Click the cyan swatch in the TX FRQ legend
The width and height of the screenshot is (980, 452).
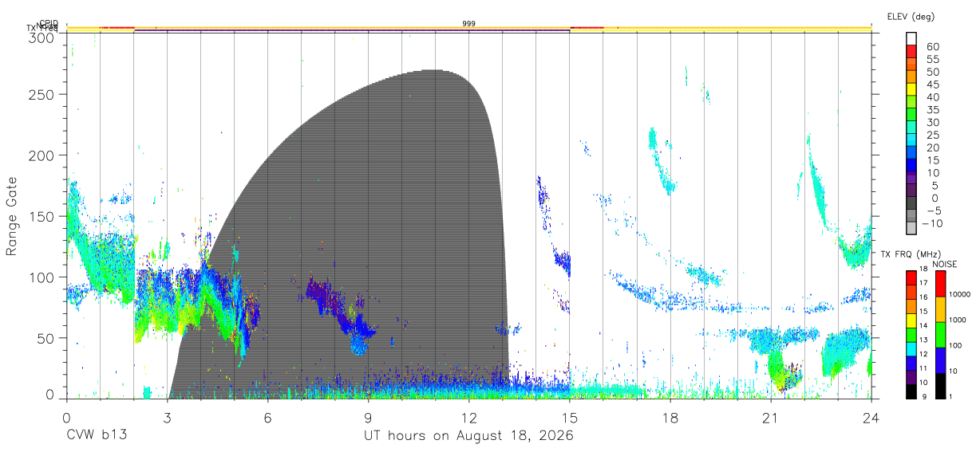point(911,349)
